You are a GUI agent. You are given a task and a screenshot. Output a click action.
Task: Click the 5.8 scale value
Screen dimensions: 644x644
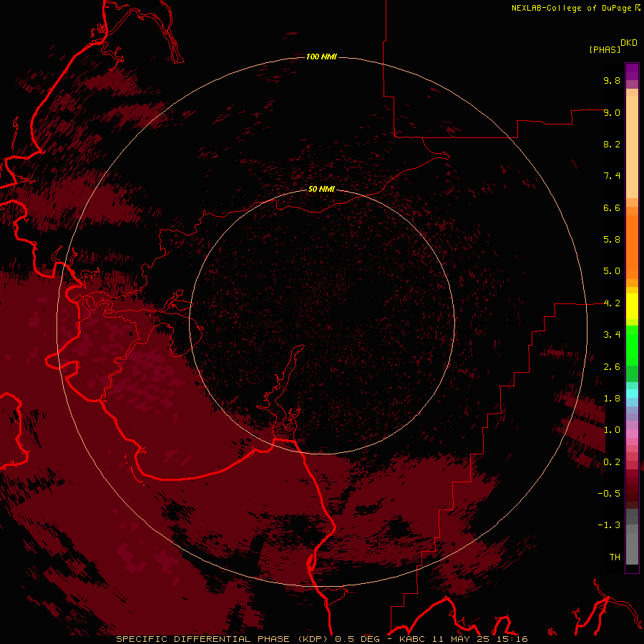point(612,240)
